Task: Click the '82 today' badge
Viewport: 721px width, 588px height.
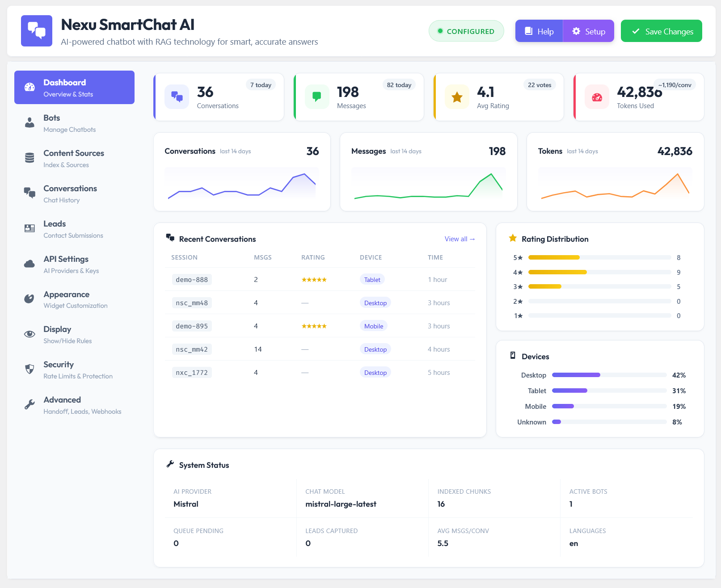Action: [x=399, y=85]
